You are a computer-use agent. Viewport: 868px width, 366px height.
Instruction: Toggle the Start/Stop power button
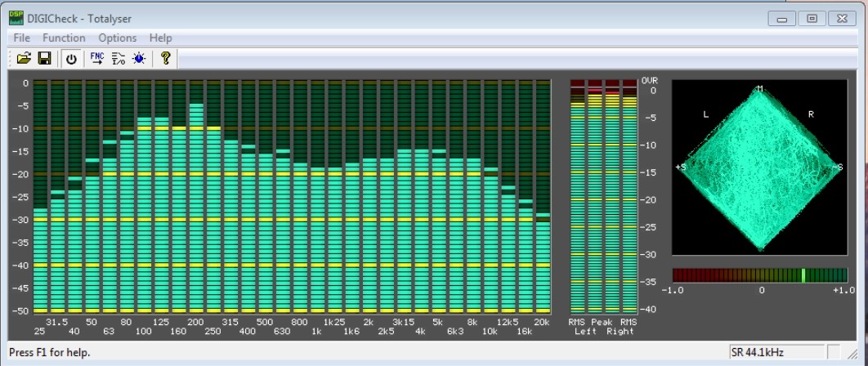(71, 58)
